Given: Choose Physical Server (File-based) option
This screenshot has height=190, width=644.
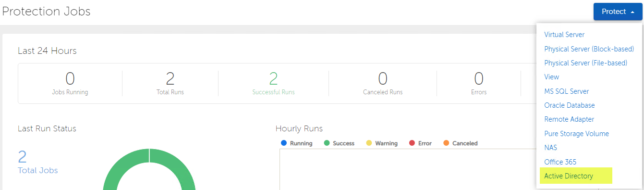Looking at the screenshot, I should click(x=585, y=63).
